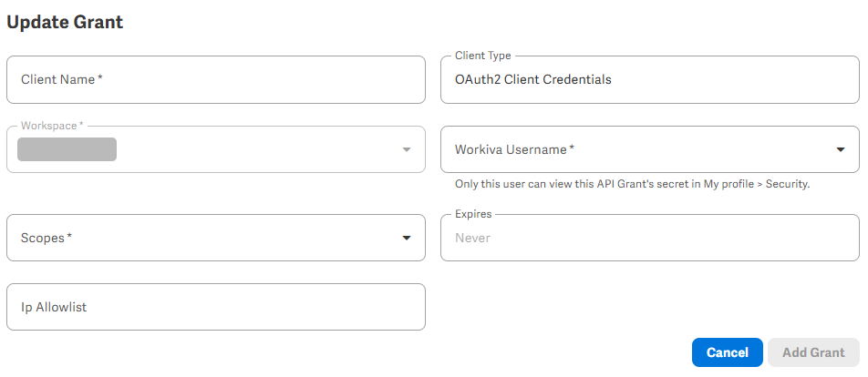Screen dimensions: 868x377
Task: Cancel the grant update
Action: click(x=728, y=352)
